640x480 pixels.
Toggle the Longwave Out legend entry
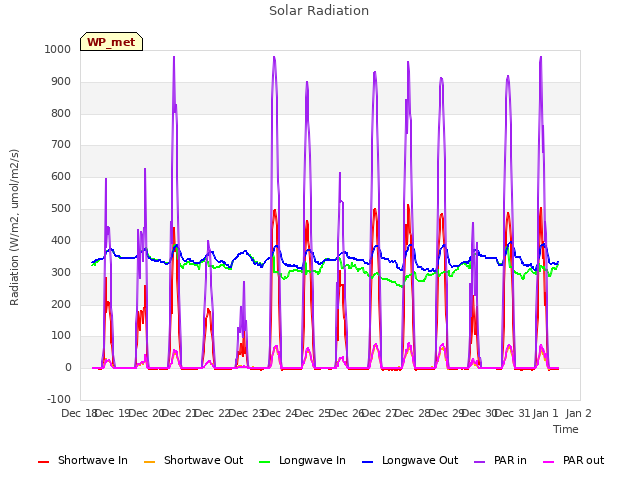coord(410,460)
